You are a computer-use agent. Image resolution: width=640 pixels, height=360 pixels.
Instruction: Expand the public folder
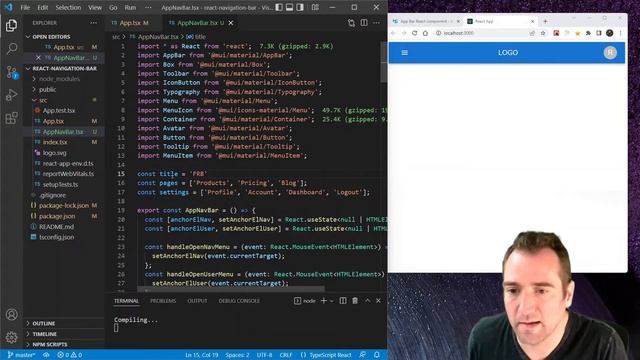[x=47, y=89]
